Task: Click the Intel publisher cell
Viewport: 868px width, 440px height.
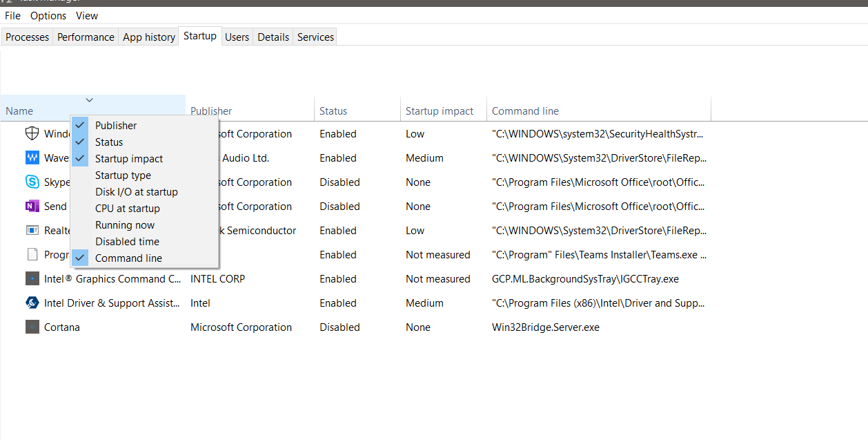Action: [200, 303]
